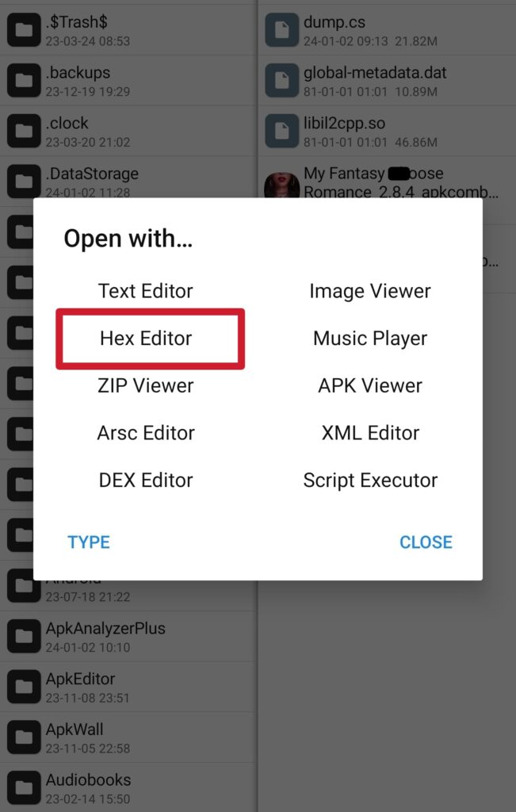The width and height of the screenshot is (516, 812).
Task: Choose Hex Editor to open file
Action: click(x=146, y=338)
